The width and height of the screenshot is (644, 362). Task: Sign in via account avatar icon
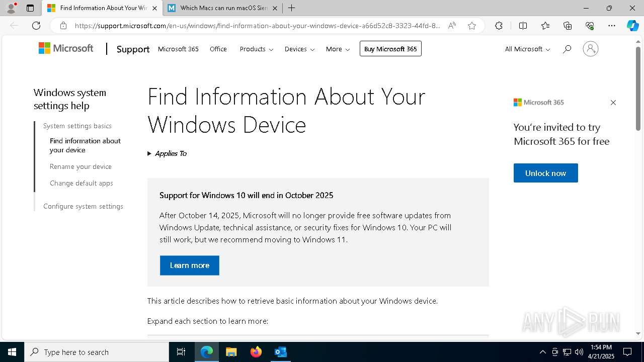point(591,49)
